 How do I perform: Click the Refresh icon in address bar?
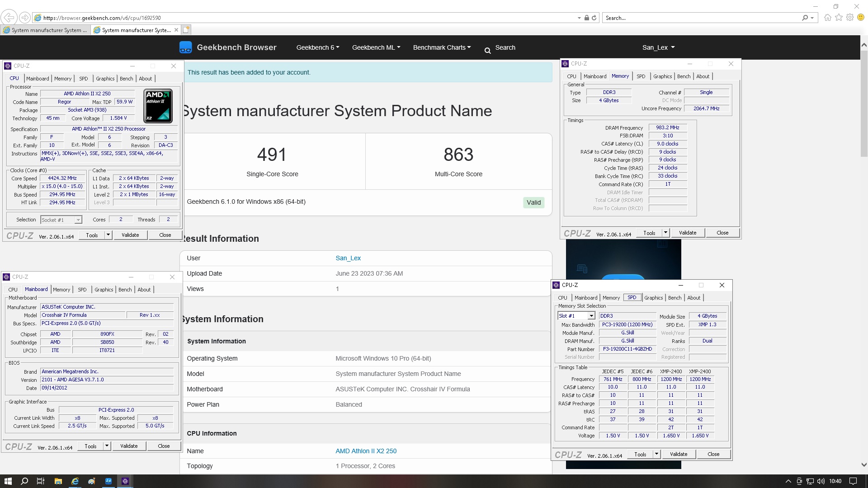pos(594,18)
